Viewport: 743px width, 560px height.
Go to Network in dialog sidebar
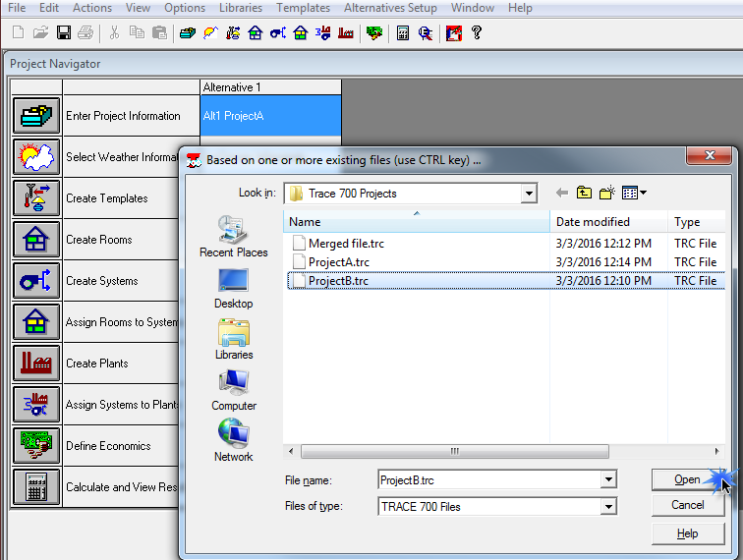point(234,441)
